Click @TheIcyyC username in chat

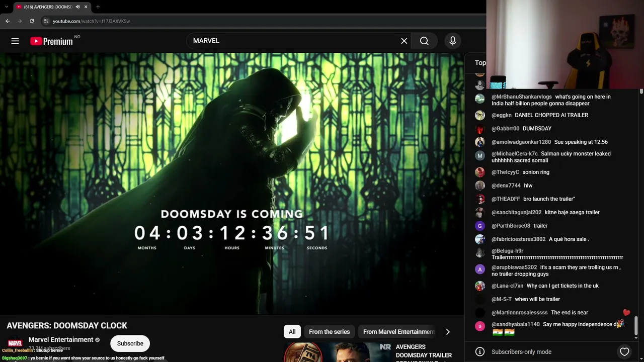(505, 172)
